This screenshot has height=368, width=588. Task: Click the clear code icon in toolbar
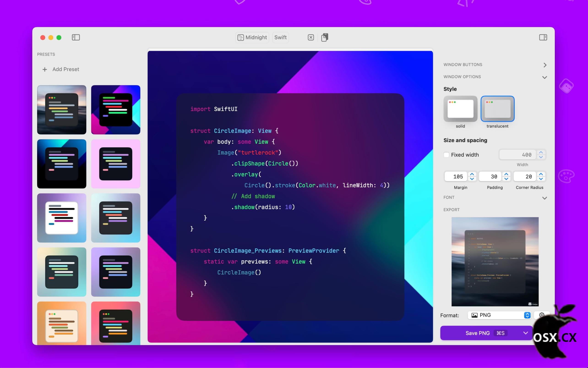310,37
